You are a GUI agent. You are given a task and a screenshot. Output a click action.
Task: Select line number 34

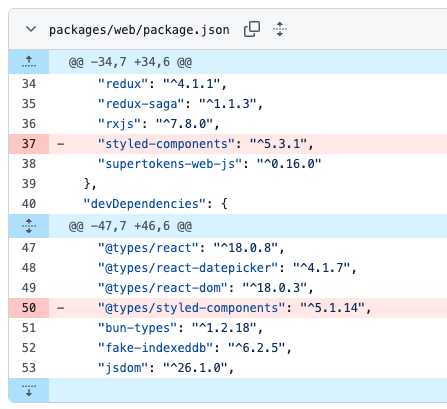[29, 84]
